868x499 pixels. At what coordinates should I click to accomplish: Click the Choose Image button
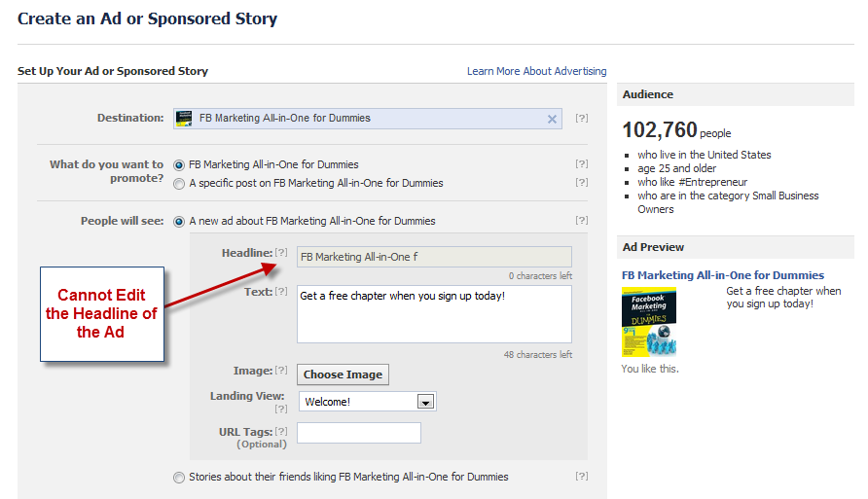[343, 374]
